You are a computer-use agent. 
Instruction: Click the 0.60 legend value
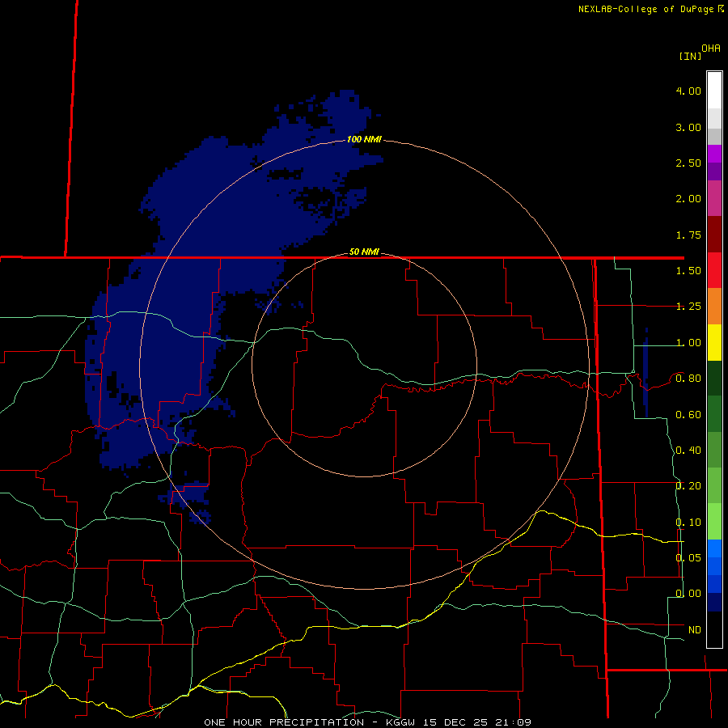688,415
